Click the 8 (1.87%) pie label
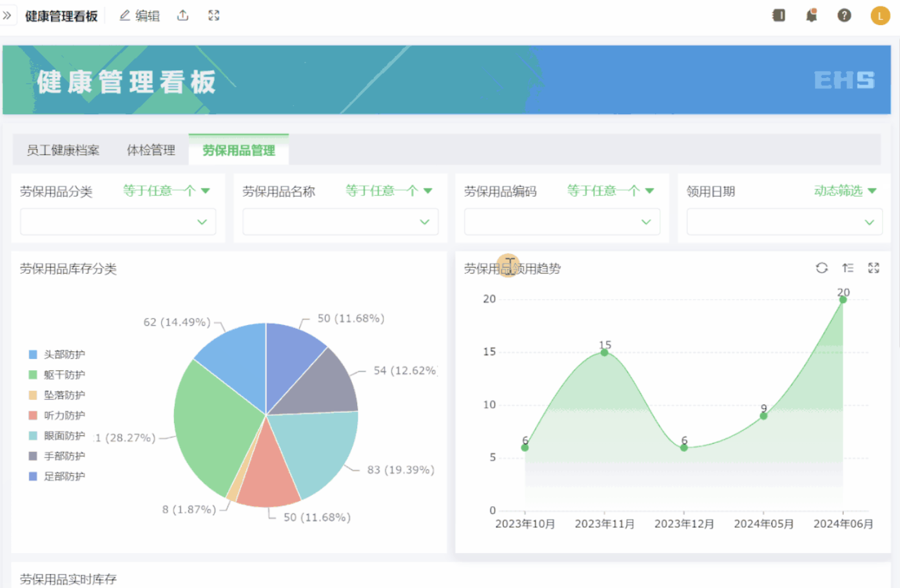This screenshot has width=900, height=588. click(x=189, y=509)
